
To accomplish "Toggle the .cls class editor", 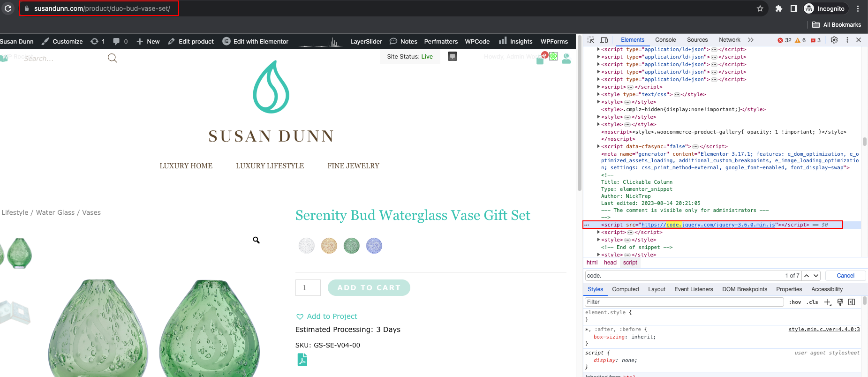I will pos(812,302).
